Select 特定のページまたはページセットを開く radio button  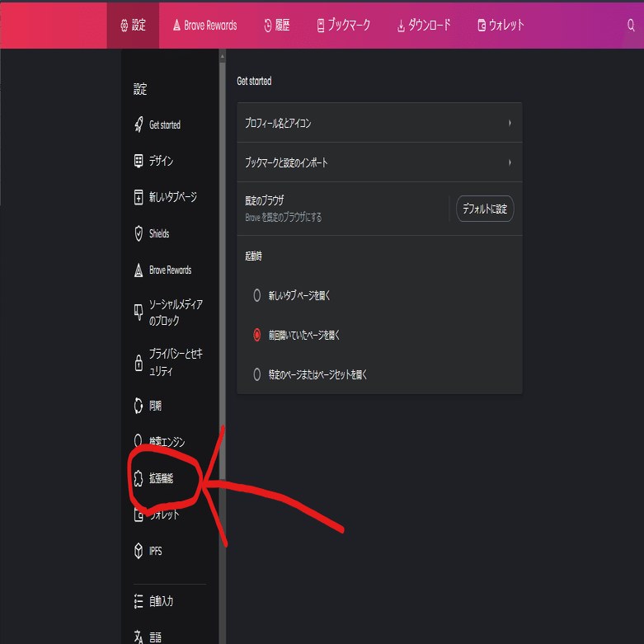pyautogui.click(x=257, y=374)
